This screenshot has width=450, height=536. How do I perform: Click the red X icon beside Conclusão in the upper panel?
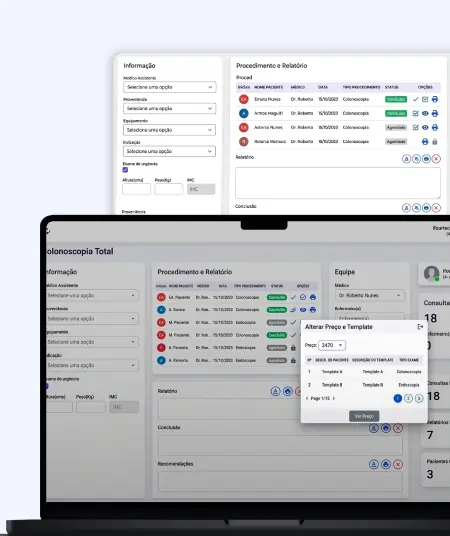(436, 207)
